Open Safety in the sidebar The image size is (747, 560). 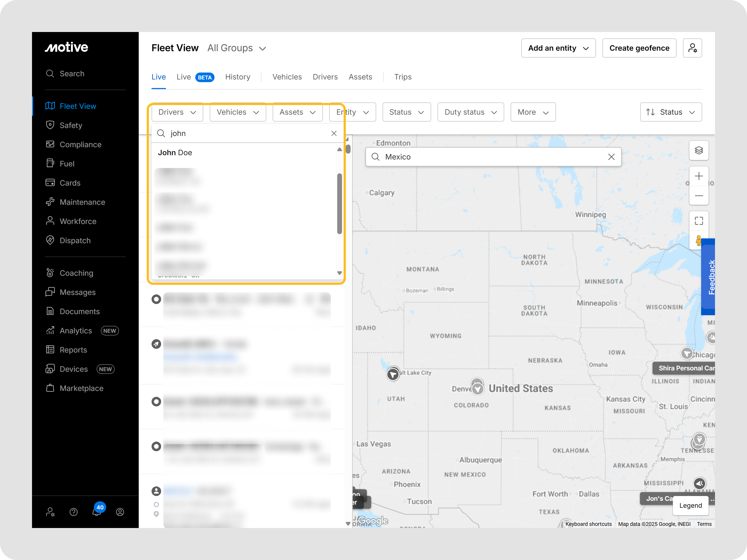(71, 125)
